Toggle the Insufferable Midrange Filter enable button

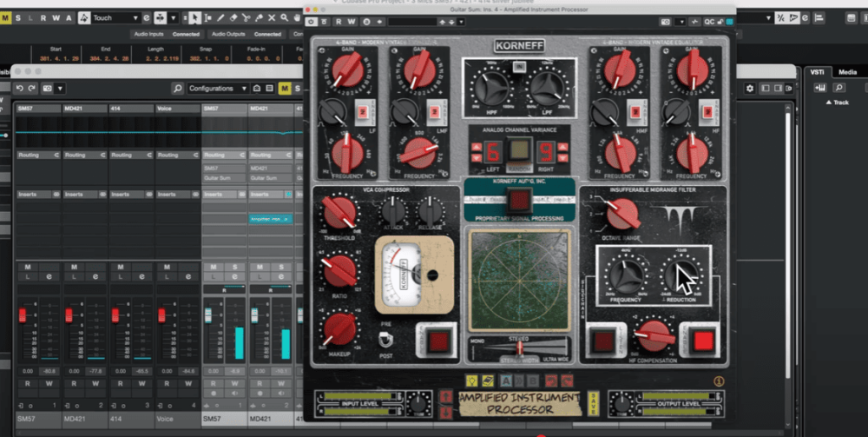(704, 340)
